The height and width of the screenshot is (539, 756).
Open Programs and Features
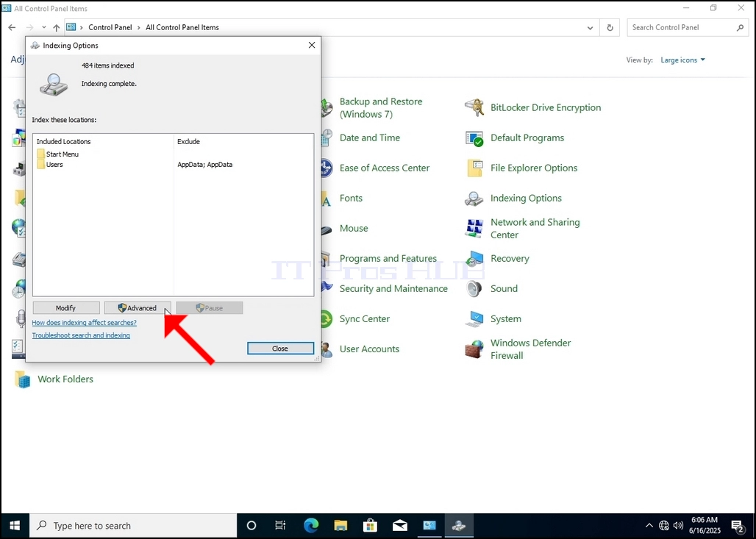coord(388,259)
